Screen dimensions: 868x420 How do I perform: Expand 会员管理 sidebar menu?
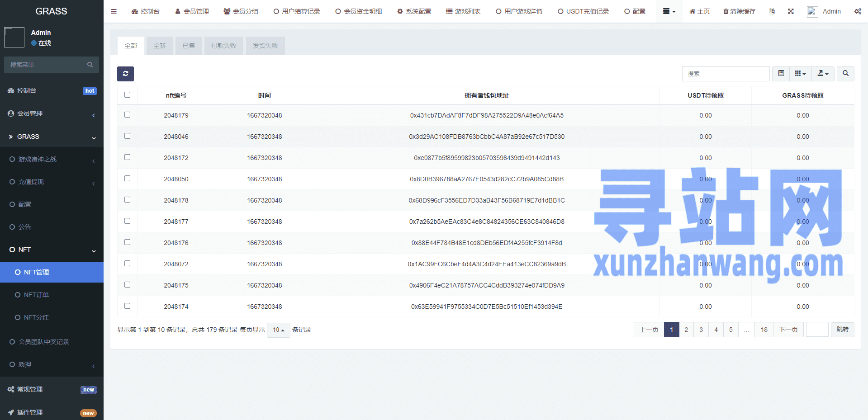(52, 113)
